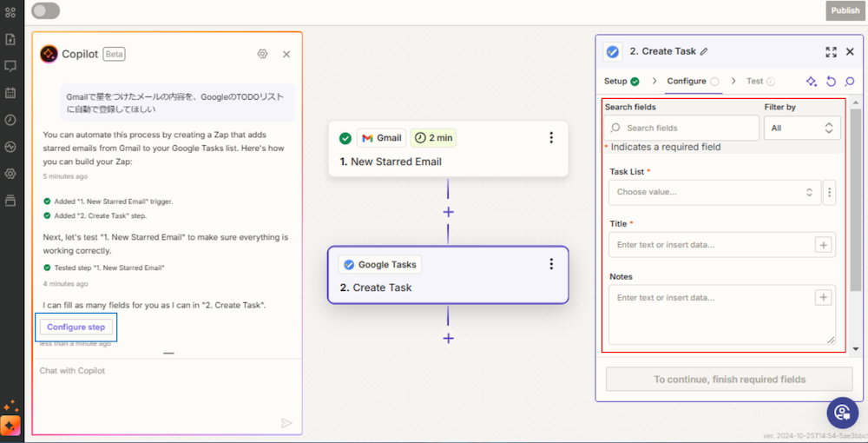This screenshot has width=868, height=443.
Task: Click the AI sparkle icon in panel
Action: pyautogui.click(x=812, y=82)
